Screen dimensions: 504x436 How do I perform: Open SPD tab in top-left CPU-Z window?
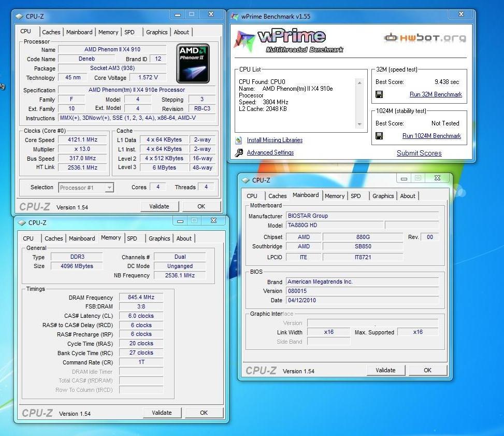pyautogui.click(x=129, y=32)
